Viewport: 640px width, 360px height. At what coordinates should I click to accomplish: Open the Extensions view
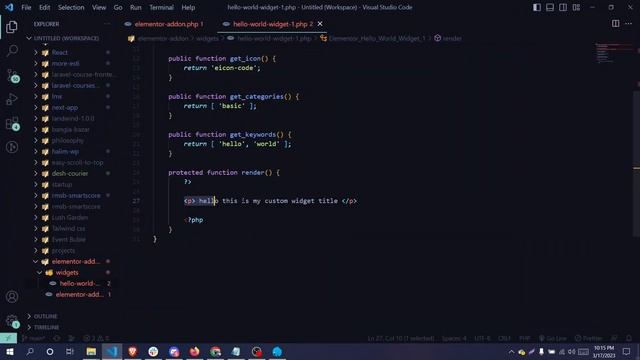12,123
